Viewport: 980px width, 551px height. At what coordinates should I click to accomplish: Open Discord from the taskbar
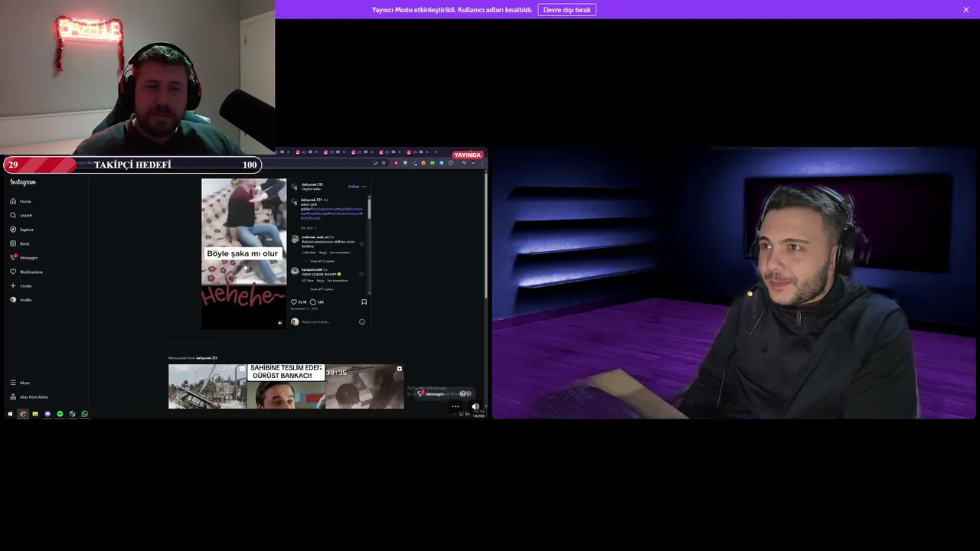click(47, 414)
